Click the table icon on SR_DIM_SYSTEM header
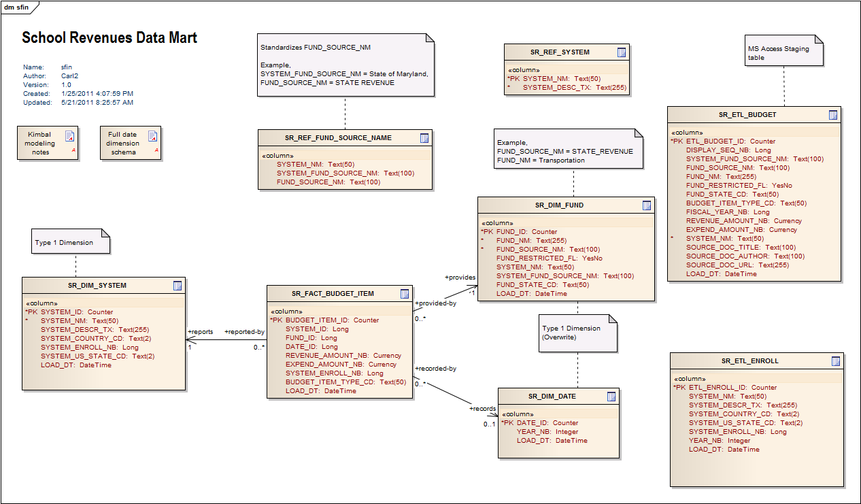The width and height of the screenshot is (861, 504). 178,286
